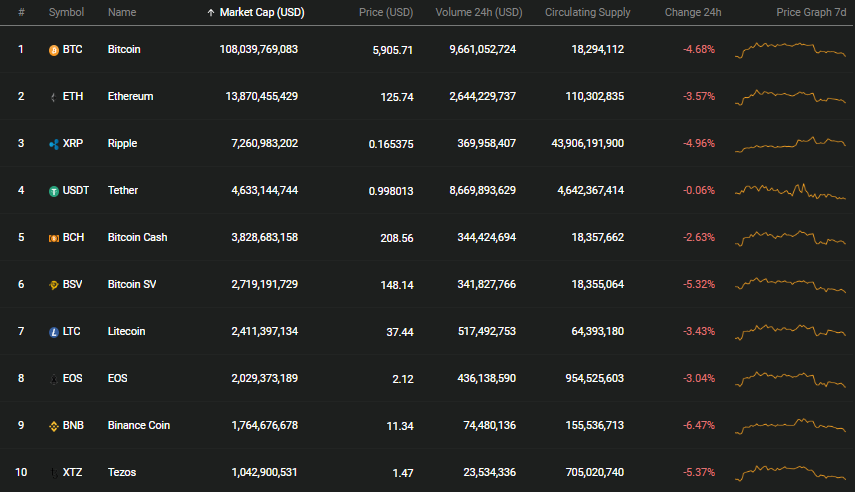
Task: Click Litecoin market cap 2,411,397,134
Action: click(264, 331)
